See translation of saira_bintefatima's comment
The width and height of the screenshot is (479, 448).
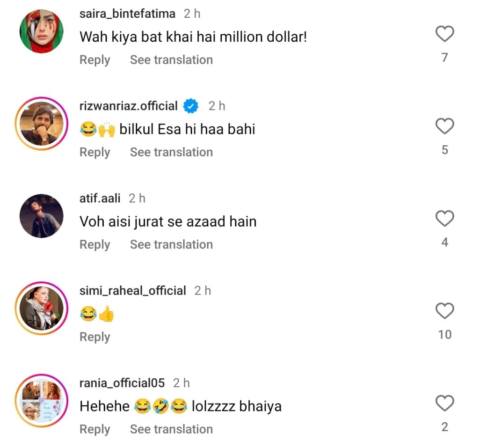tap(171, 60)
